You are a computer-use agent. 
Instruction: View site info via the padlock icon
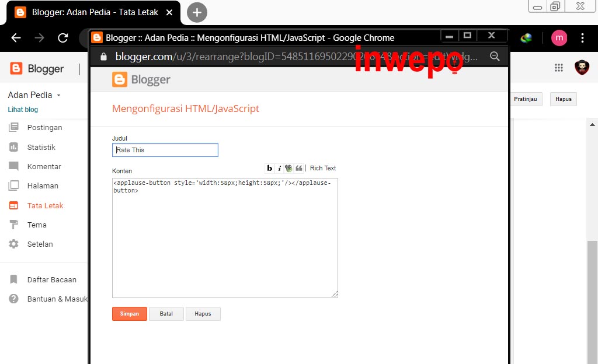103,57
